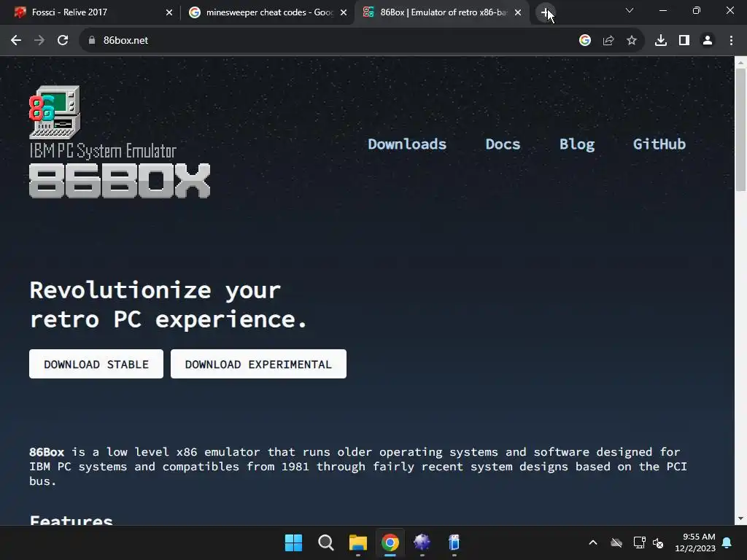Click the scrollbar up arrow
Image resolution: width=747 pixels, height=560 pixels.
tap(740, 63)
